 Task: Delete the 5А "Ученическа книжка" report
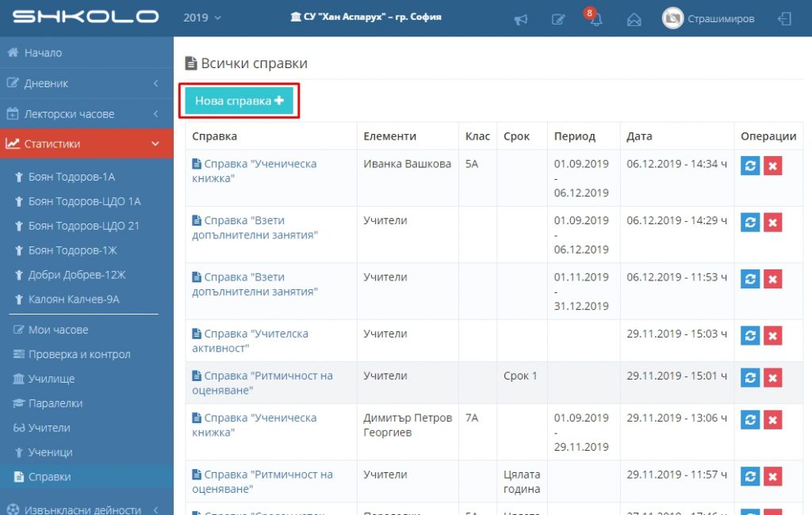coord(772,166)
